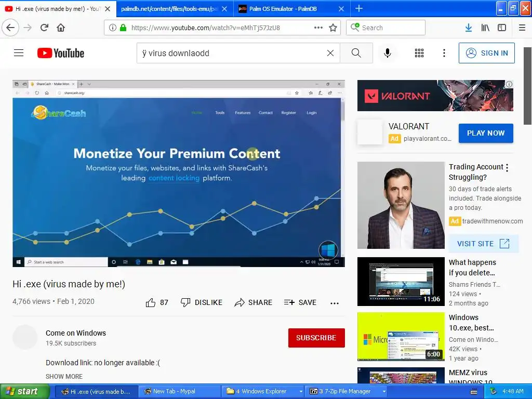Image resolution: width=532 pixels, height=399 pixels.
Task: Expand description with SHOW MORE
Action: click(x=64, y=376)
